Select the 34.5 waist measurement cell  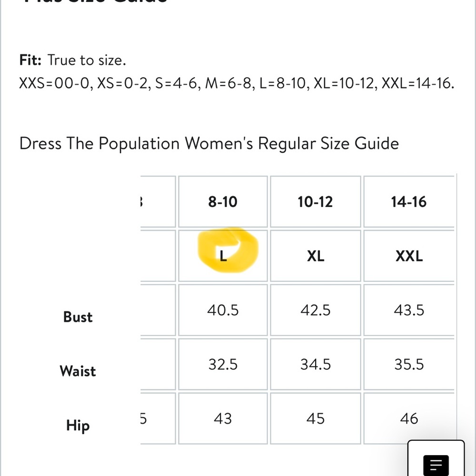316,364
